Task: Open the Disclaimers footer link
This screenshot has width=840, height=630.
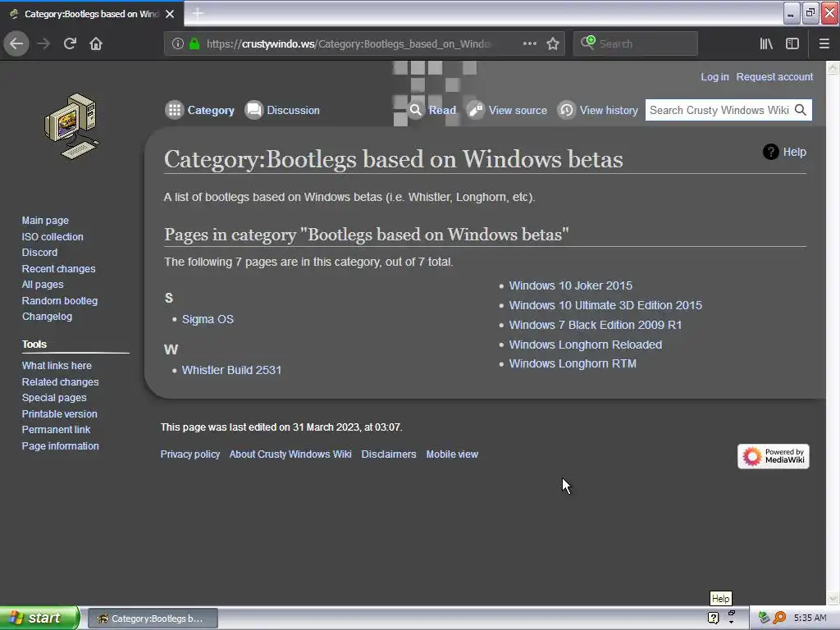Action: (389, 454)
